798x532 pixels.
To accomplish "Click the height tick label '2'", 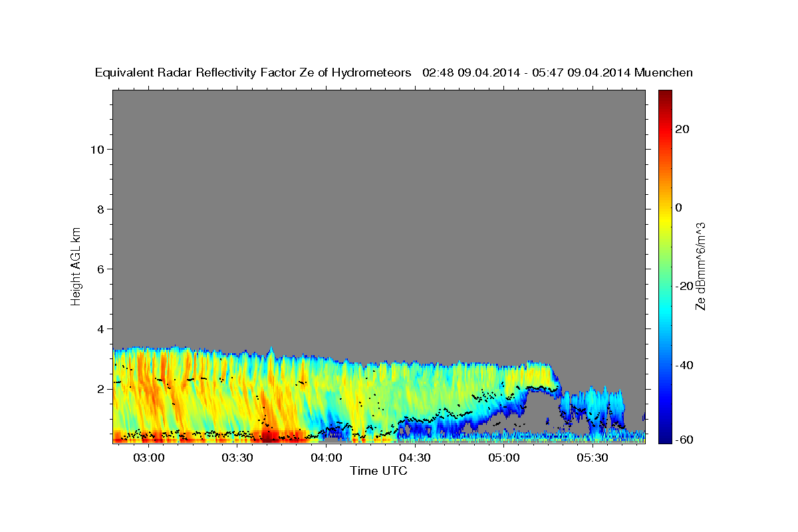I will pos(99,388).
